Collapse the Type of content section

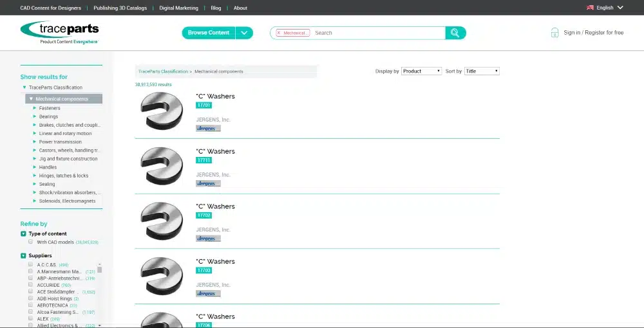23,233
